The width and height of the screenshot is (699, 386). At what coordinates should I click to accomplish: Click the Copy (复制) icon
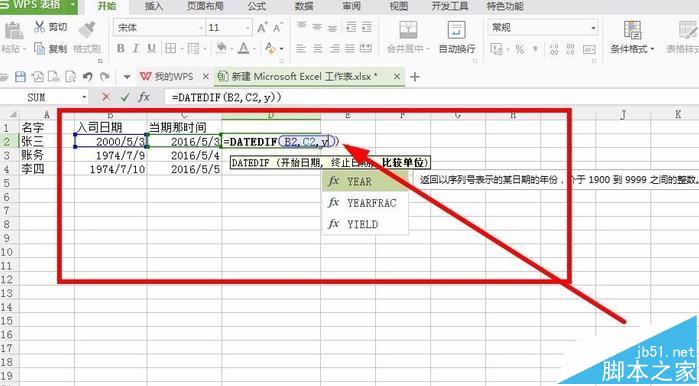pyautogui.click(x=39, y=48)
